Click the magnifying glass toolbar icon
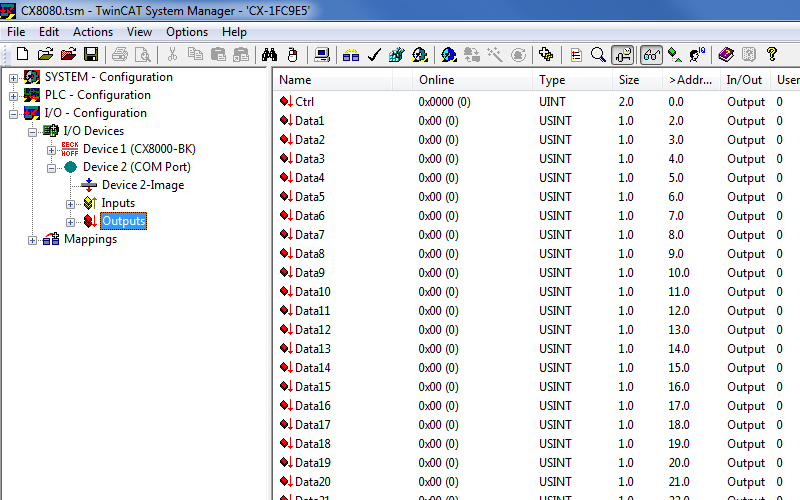This screenshot has width=800, height=500. pyautogui.click(x=598, y=54)
